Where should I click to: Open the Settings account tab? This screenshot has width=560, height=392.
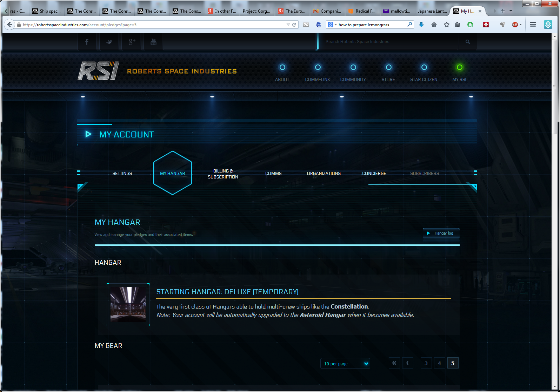tap(122, 174)
